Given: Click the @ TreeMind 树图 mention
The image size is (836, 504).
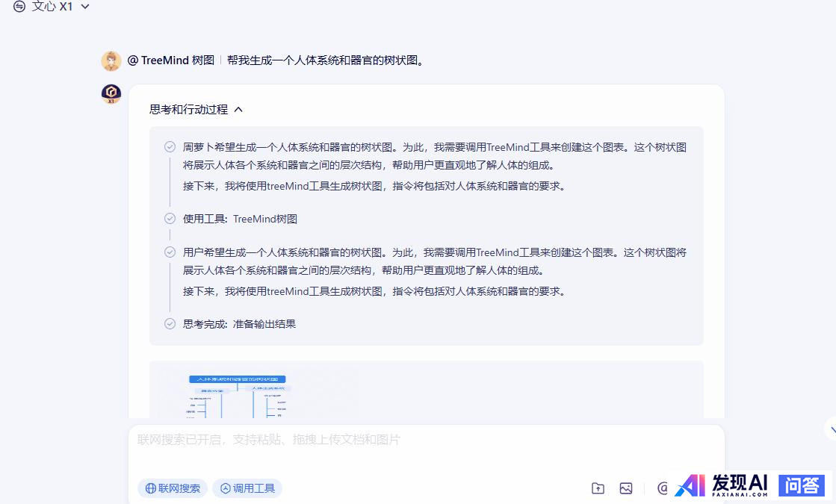Looking at the screenshot, I should click(x=171, y=60).
